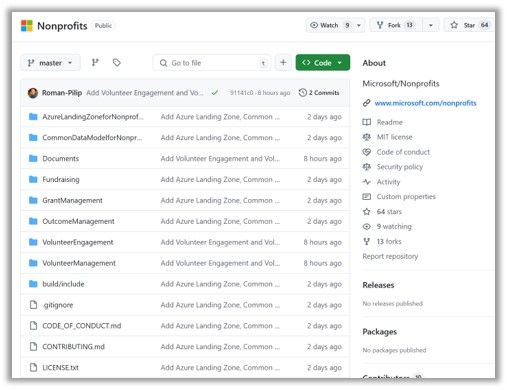507x390 pixels.
Task: Expand the master branch dropdown
Action: point(50,63)
